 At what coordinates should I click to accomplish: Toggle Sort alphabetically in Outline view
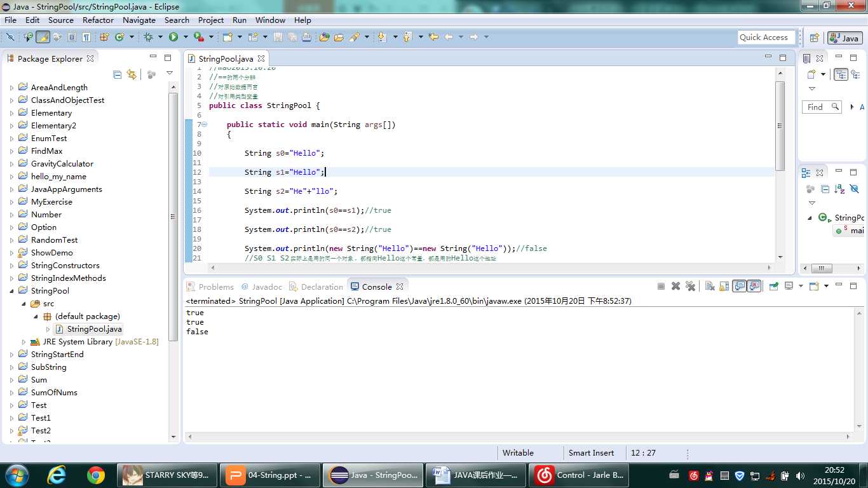point(839,189)
